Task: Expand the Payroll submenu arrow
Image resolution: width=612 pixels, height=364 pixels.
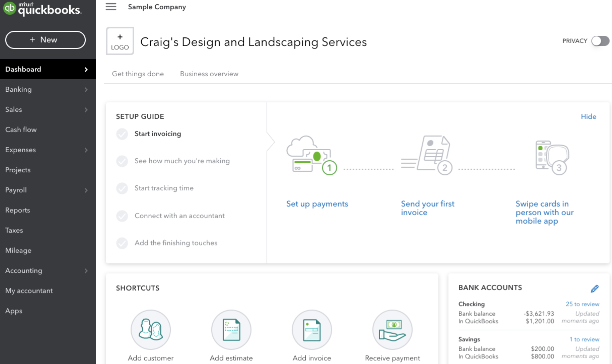Action: click(x=86, y=190)
